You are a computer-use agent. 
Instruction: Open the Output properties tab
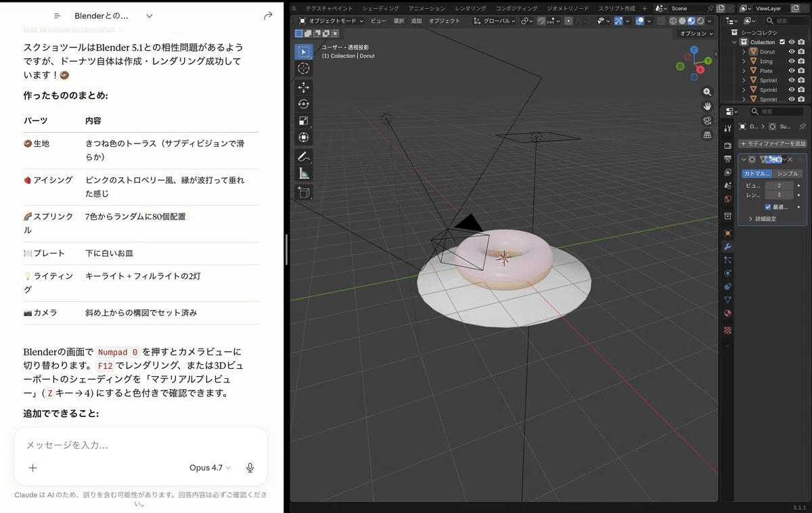(x=728, y=158)
